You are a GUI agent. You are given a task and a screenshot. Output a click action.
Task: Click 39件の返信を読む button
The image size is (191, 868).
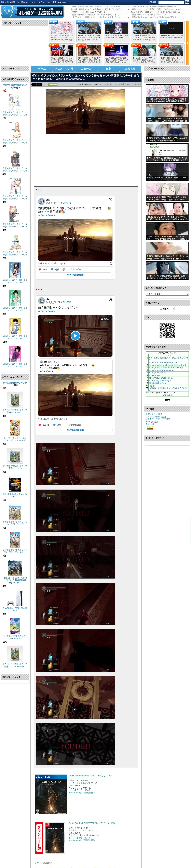tap(75, 430)
